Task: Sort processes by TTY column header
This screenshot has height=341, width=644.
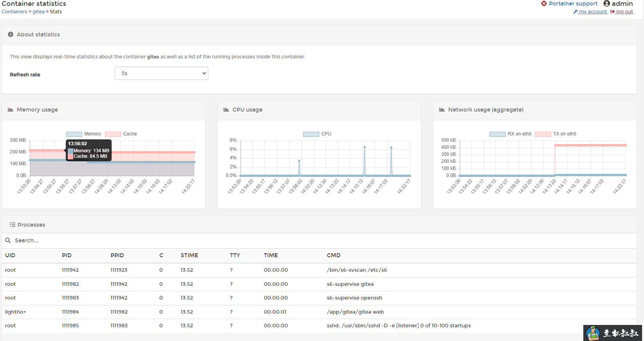Action: click(x=235, y=255)
